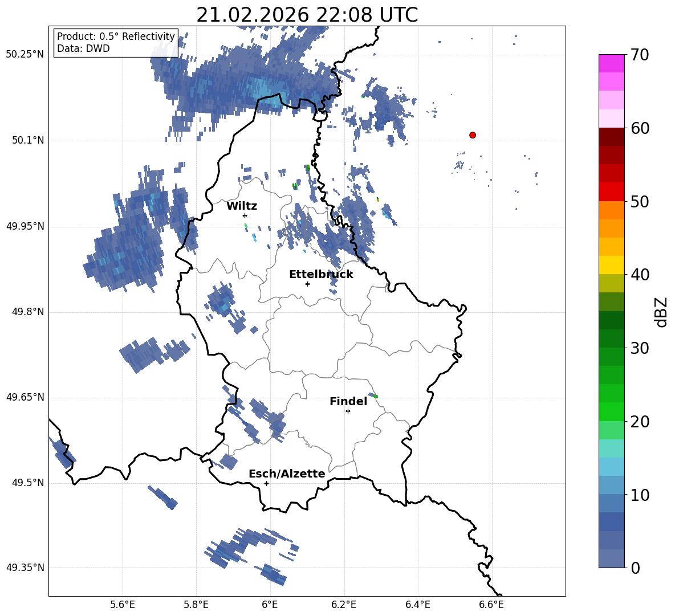Pick the bright green swatch just above 20 dBZ
This screenshot has height=616, width=675.
pyautogui.click(x=612, y=411)
